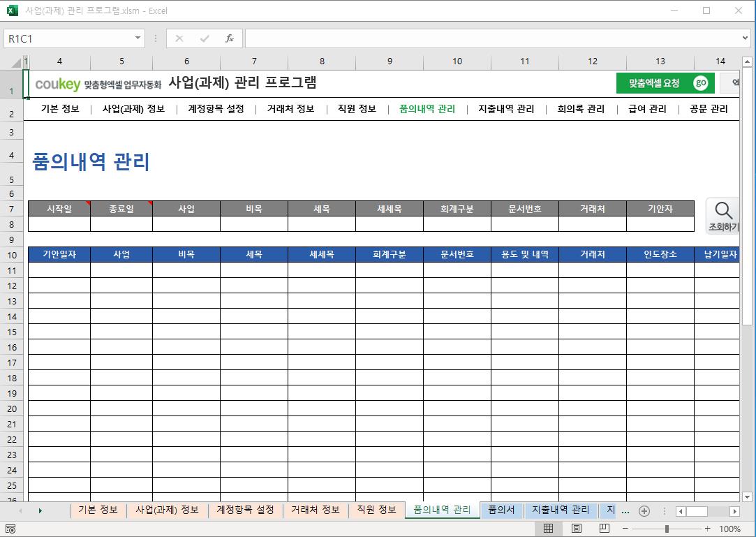This screenshot has height=537, width=756.
Task: Click the 시작일 filter input cell
Action: [59, 224]
